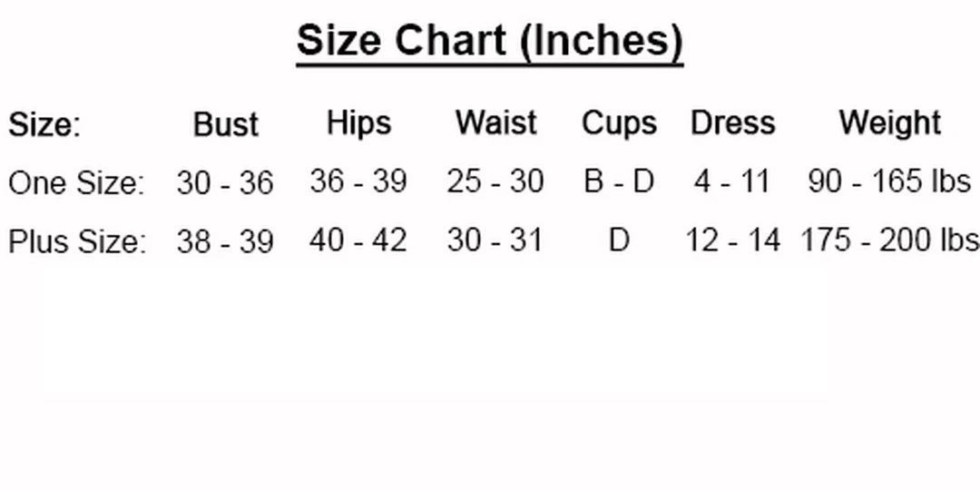
Task: Select the 90 - 165 lbs weight value
Action: (x=889, y=181)
